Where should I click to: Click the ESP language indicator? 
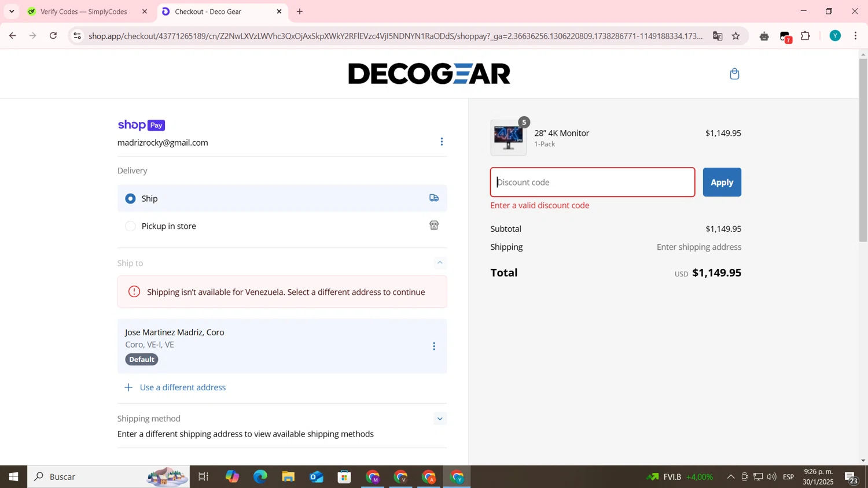point(788,477)
